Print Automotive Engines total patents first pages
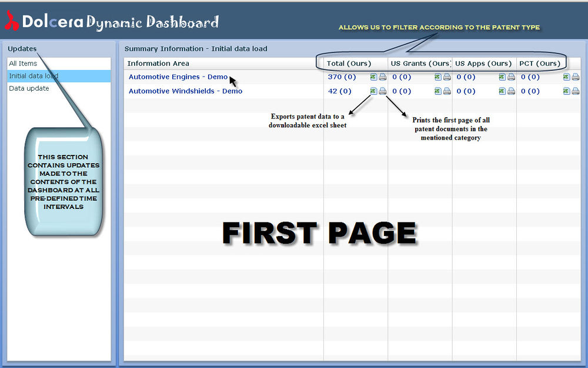The height and width of the screenshot is (368, 588). pos(382,77)
